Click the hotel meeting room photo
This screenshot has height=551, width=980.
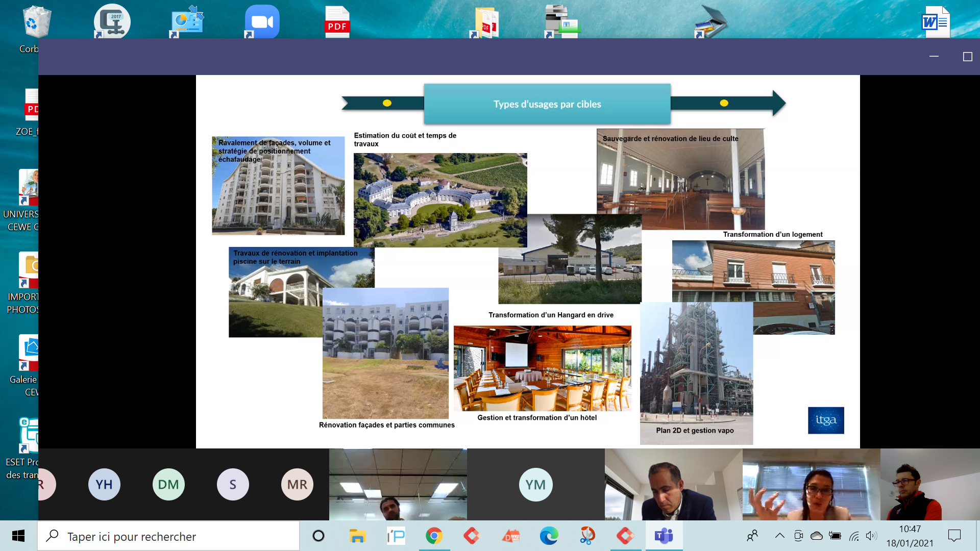pyautogui.click(x=542, y=368)
